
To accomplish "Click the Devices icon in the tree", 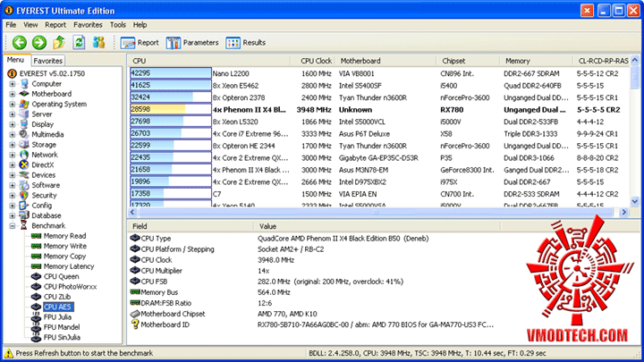I will click(x=24, y=175).
